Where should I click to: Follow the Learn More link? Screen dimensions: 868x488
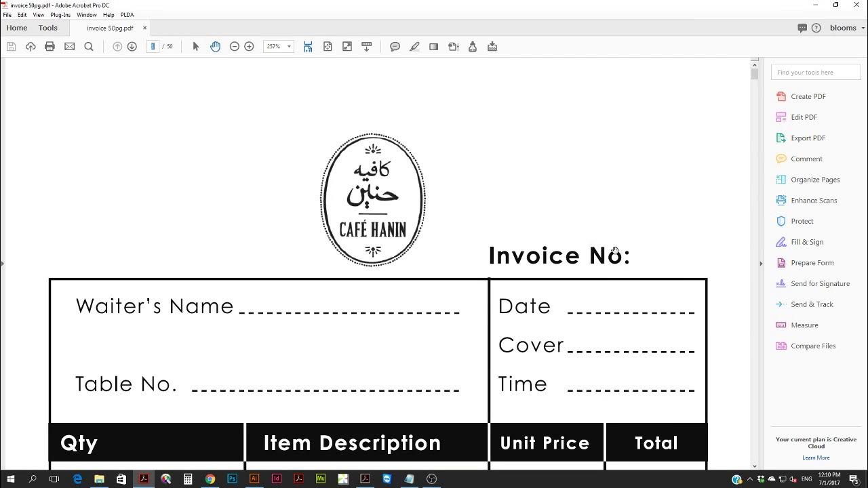(x=816, y=457)
